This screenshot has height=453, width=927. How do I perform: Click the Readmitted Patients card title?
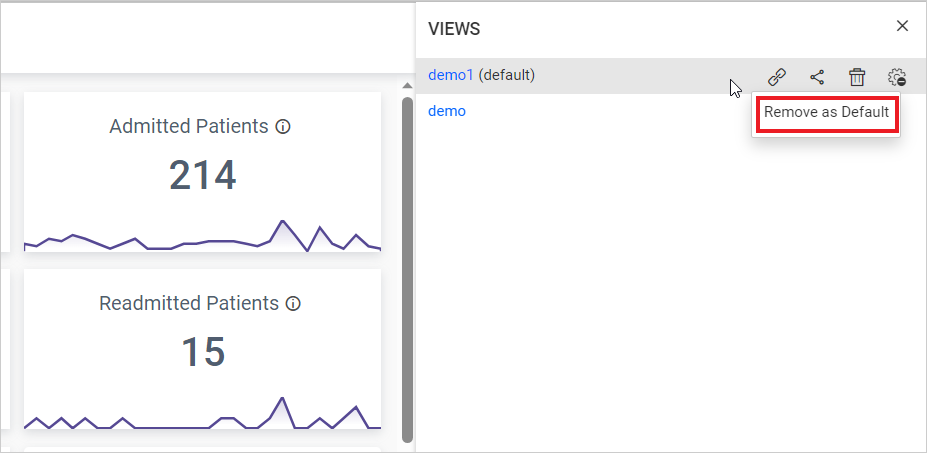click(189, 303)
